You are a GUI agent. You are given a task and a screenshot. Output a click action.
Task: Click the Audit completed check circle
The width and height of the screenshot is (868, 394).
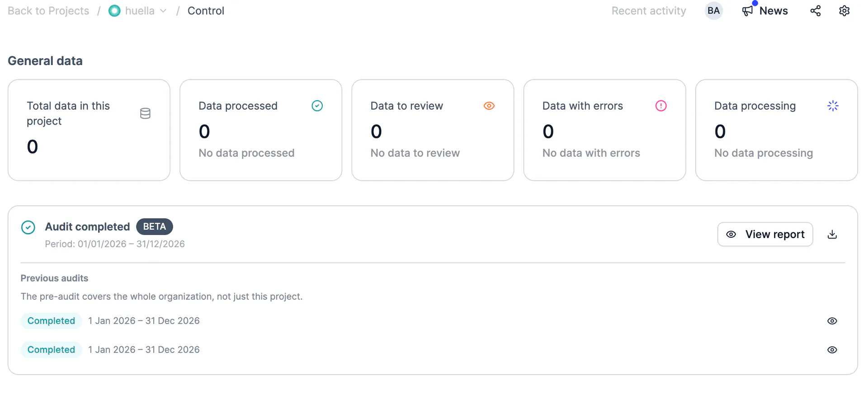[x=28, y=227]
